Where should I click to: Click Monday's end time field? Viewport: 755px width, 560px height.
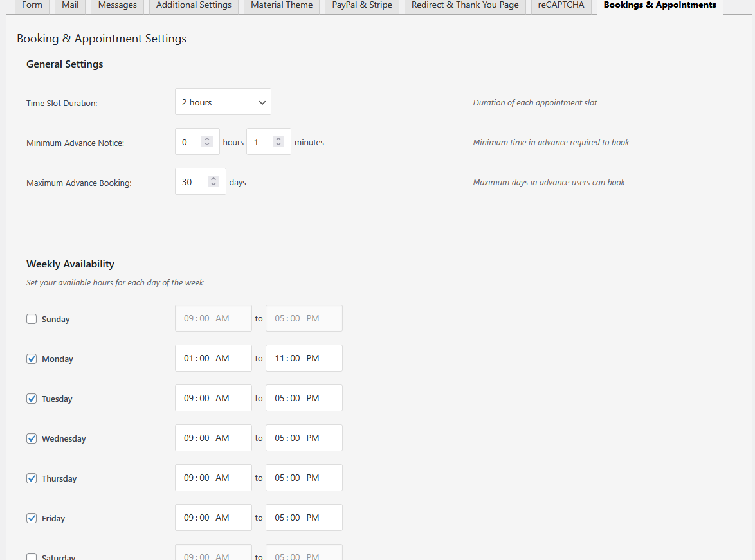(x=304, y=358)
